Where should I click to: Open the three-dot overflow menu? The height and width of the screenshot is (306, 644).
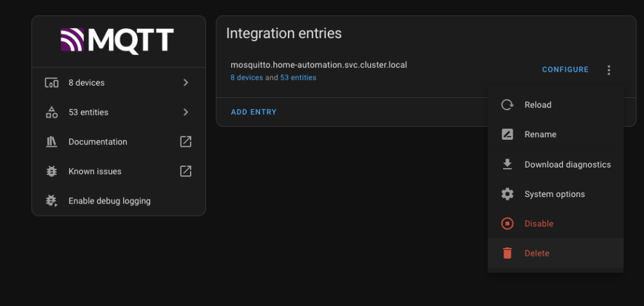(609, 70)
